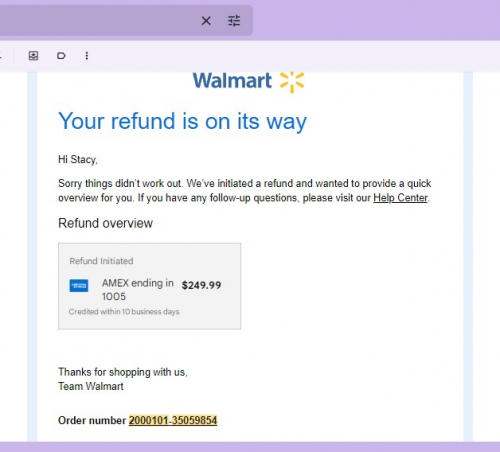Click the 'Your refund is on its way' heading
Screen dimensions: 500x452
coord(182,121)
